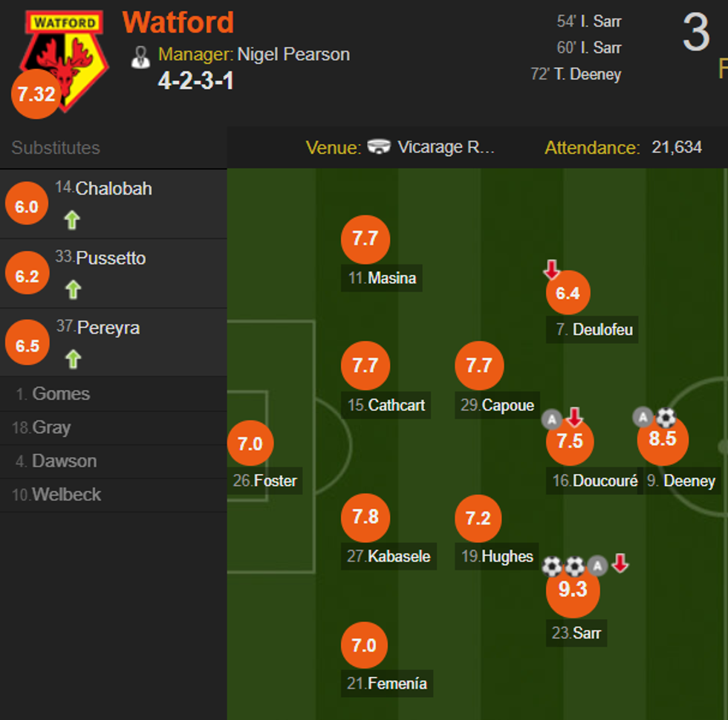Click the goal ball icon above Deeney
Viewport: 728px width, 720px height.
[x=666, y=418]
